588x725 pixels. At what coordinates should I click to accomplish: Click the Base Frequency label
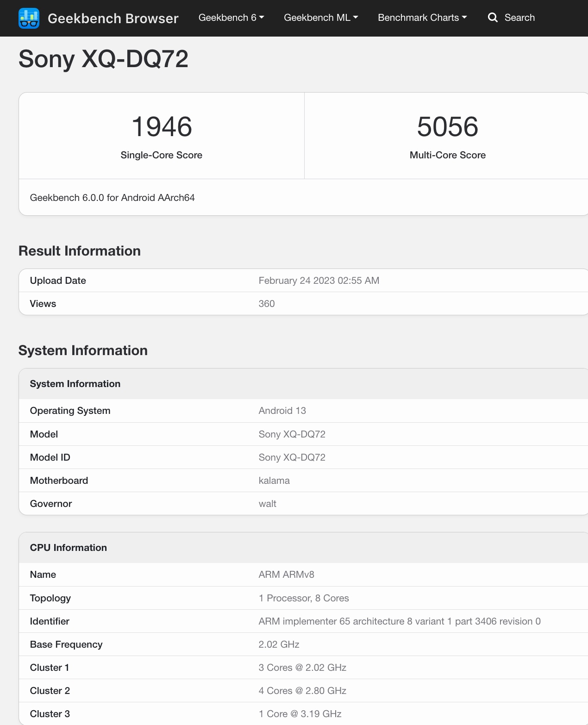pyautogui.click(x=66, y=644)
